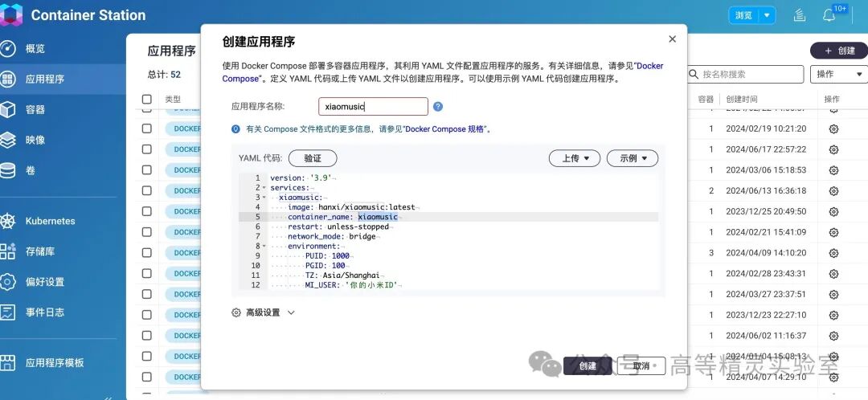
Task: Go to 容器 containers section
Action: tap(35, 109)
